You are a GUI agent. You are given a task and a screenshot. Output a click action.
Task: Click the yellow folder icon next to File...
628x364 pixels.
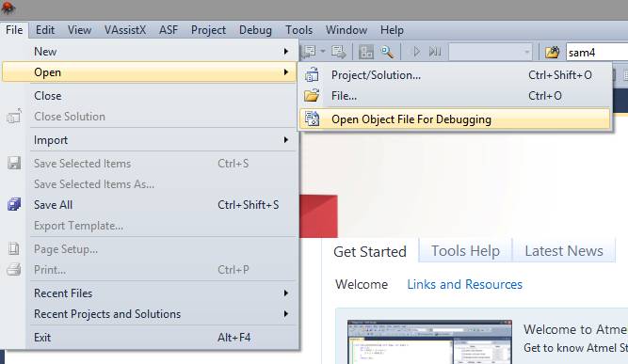(312, 95)
